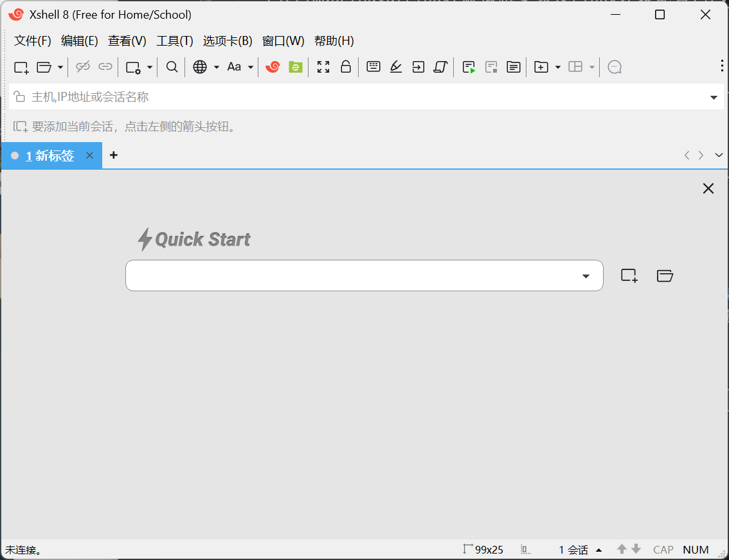Open the 文件(F) menu
This screenshot has height=560, width=729.
(x=33, y=41)
